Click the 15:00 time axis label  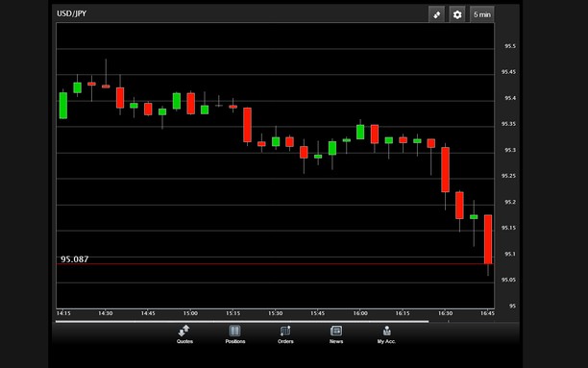(x=190, y=313)
